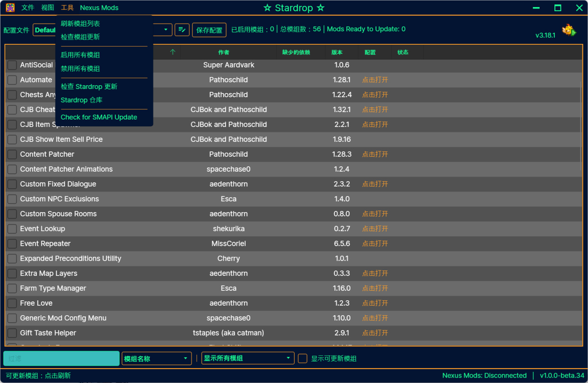Focus the 过滤 filter input field
This screenshot has width=588, height=383.
coord(62,359)
